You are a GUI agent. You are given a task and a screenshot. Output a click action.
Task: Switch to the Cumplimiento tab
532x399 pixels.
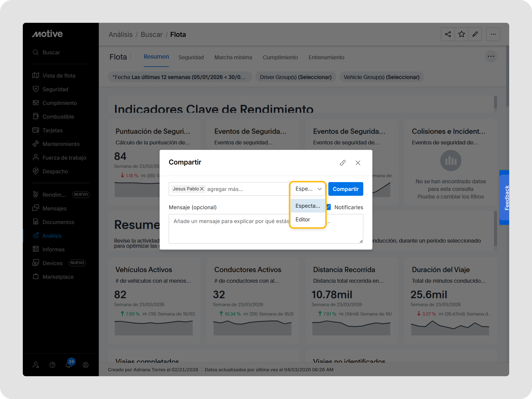click(280, 58)
